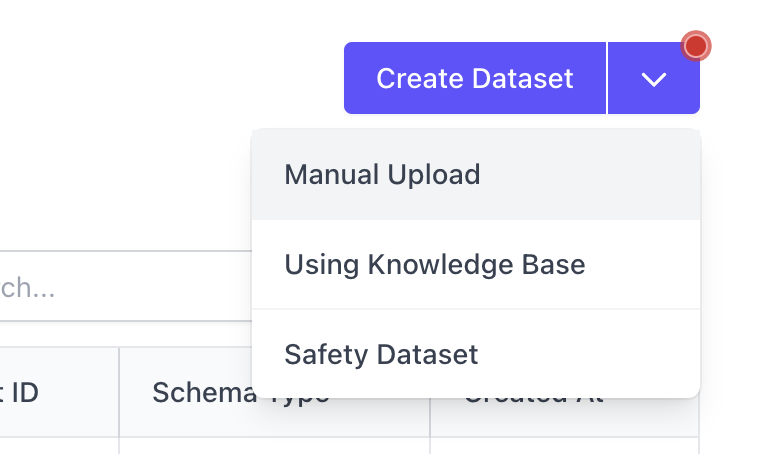Toggle the white downward chevron icon
Screen dimensions: 780x454
654,79
